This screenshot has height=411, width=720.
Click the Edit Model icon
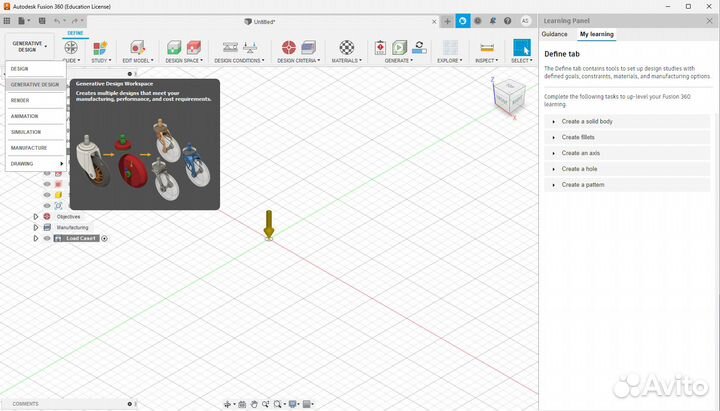pyautogui.click(x=137, y=47)
